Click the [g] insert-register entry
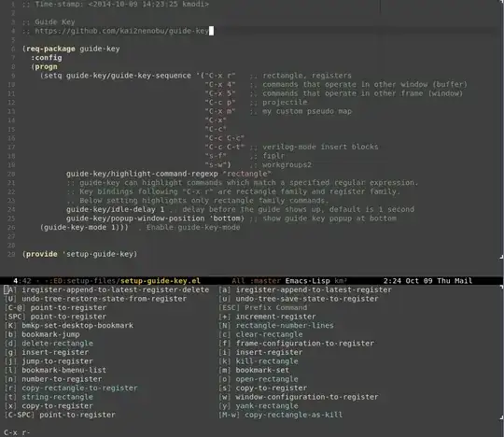The height and width of the screenshot is (437, 504). pos(47,352)
